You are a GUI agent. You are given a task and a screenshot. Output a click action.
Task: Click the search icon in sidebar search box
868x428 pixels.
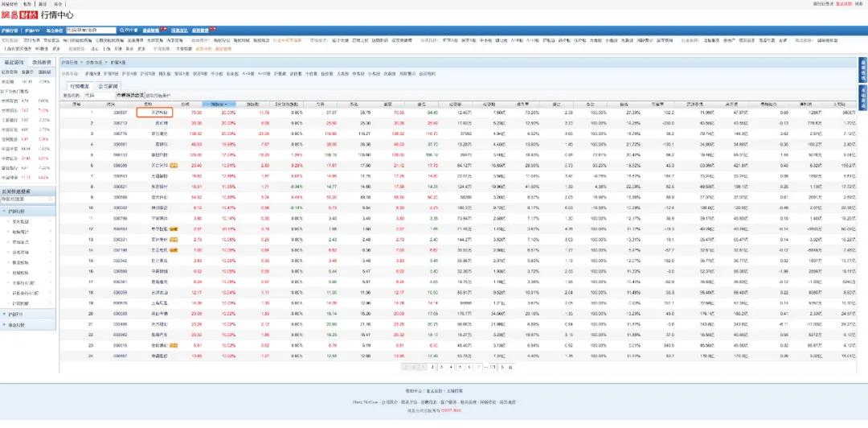tap(50, 199)
